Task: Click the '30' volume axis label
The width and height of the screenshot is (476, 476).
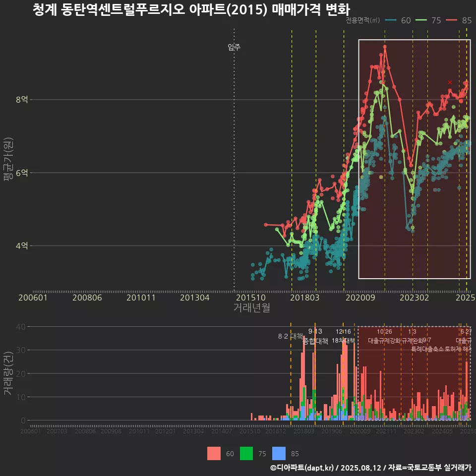Action: (21, 350)
